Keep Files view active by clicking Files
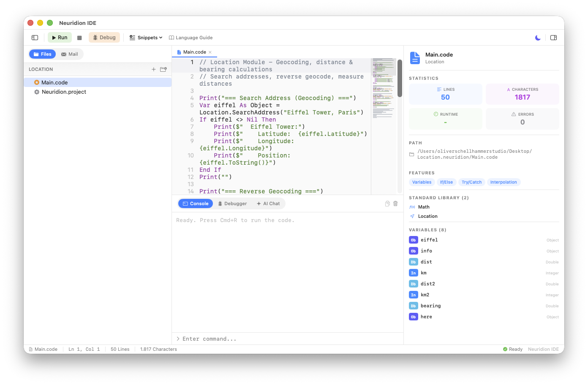 coord(42,54)
